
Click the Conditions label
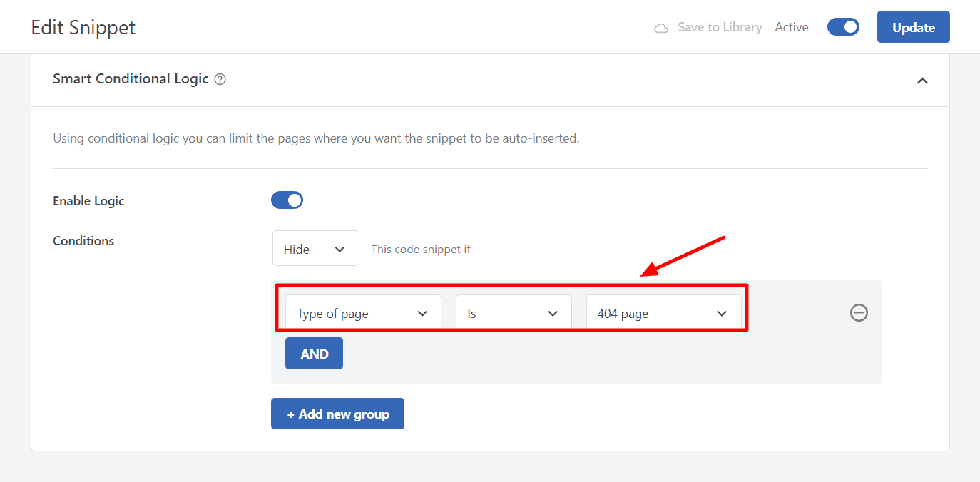[83, 241]
